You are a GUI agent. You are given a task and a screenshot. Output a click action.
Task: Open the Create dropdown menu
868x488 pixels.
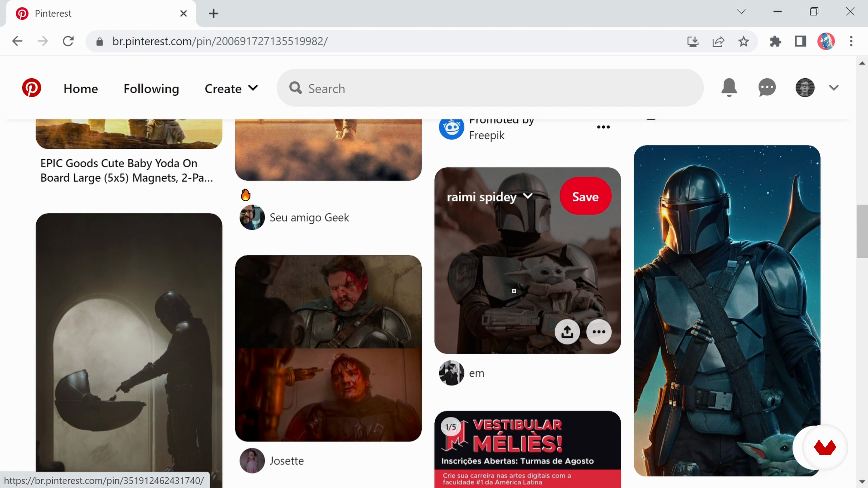231,89
